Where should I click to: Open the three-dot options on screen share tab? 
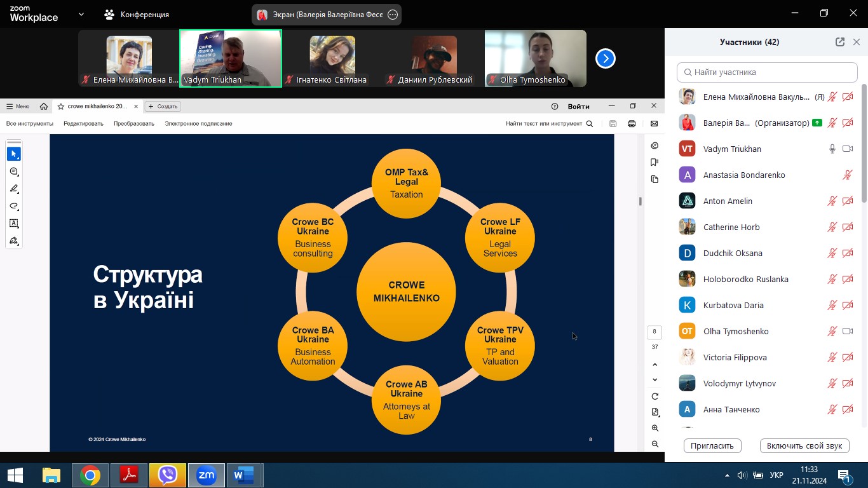pyautogui.click(x=393, y=15)
